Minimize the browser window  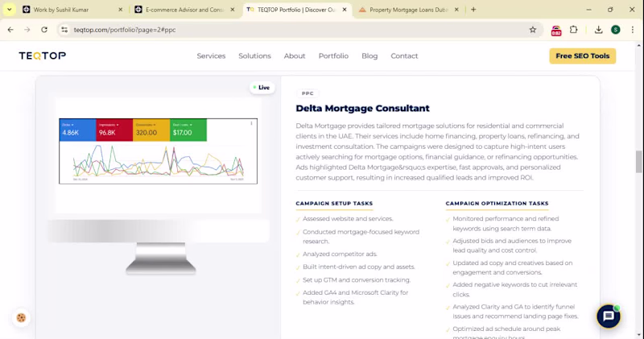pos(588,10)
